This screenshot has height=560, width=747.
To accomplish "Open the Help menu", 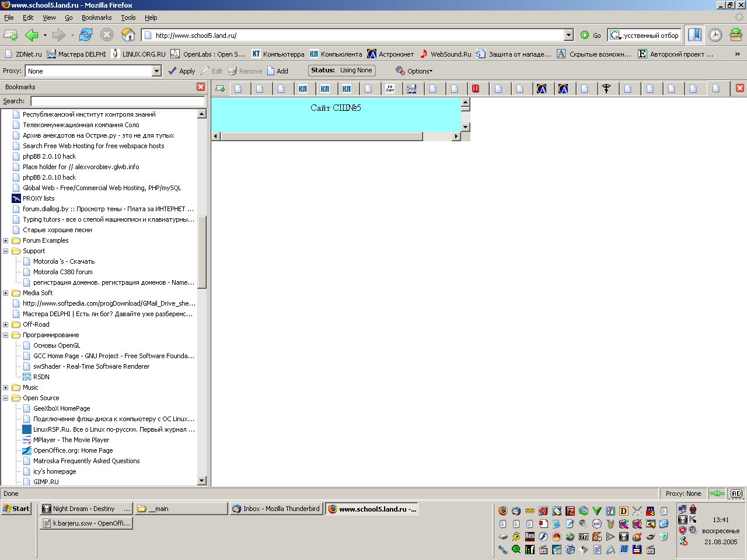I will click(151, 17).
